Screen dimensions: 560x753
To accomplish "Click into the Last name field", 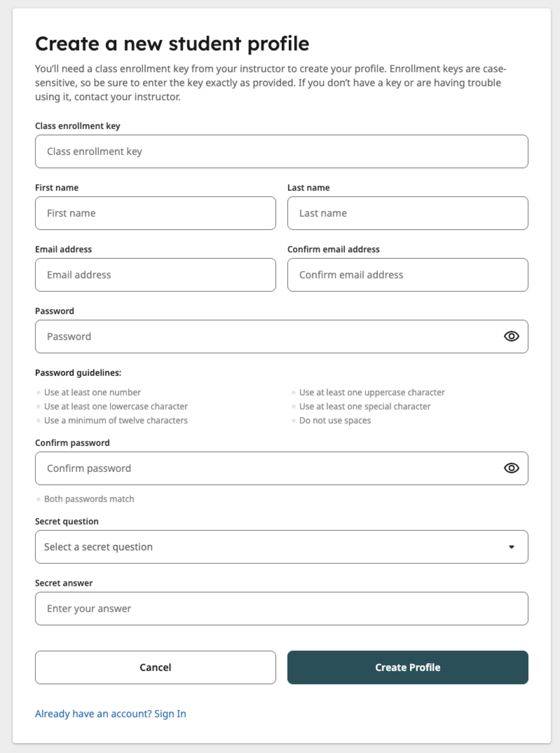I will point(408,213).
